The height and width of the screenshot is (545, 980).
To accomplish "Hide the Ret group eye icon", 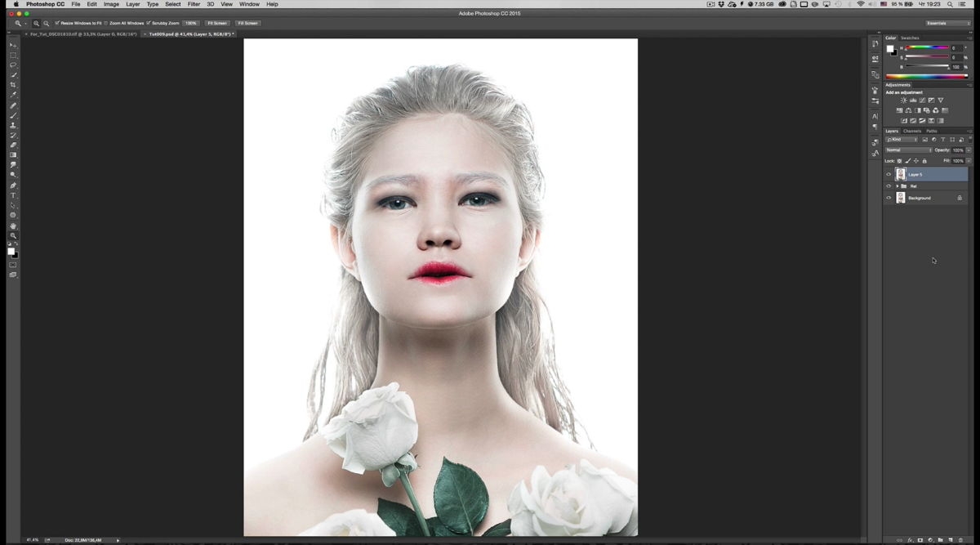I will pos(889,186).
